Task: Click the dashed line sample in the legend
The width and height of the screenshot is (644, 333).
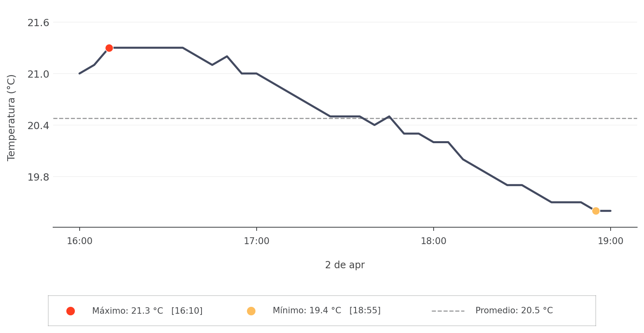Action: point(448,311)
